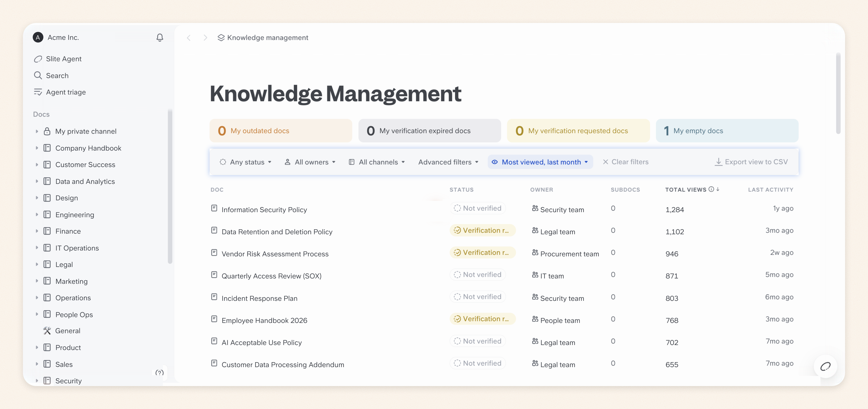The image size is (868, 409).
Task: Open the notifications bell icon
Action: tap(160, 38)
